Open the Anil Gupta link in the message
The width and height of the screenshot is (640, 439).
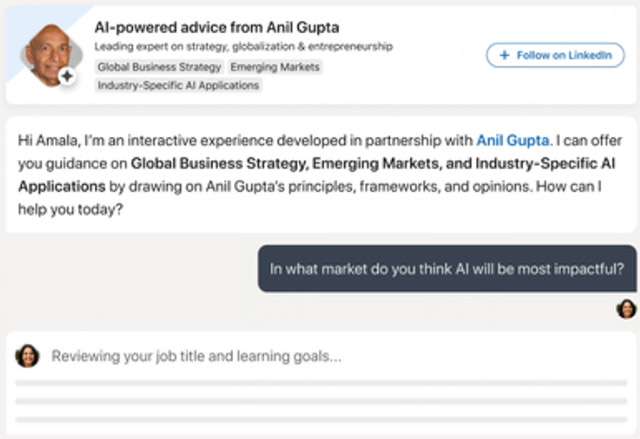[513, 140]
